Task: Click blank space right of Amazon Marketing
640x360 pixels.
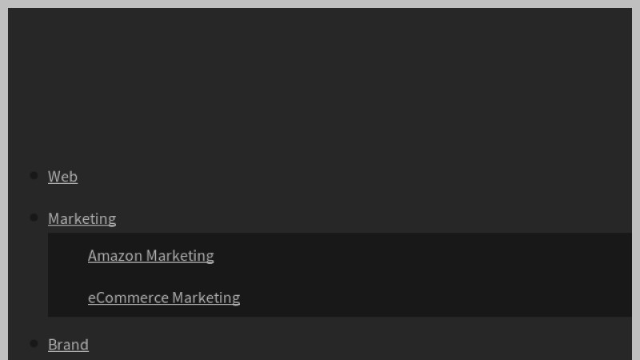Action: 423,256
